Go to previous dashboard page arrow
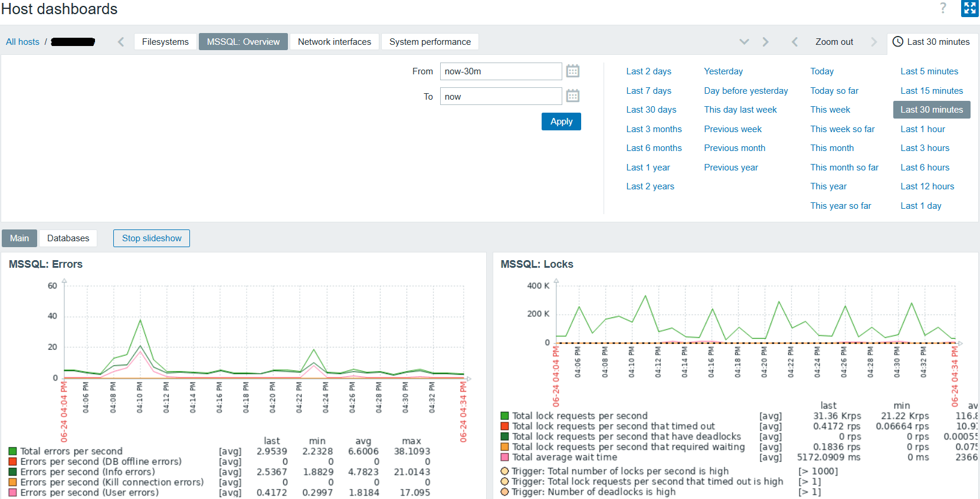Image resolution: width=980 pixels, height=499 pixels. point(121,42)
